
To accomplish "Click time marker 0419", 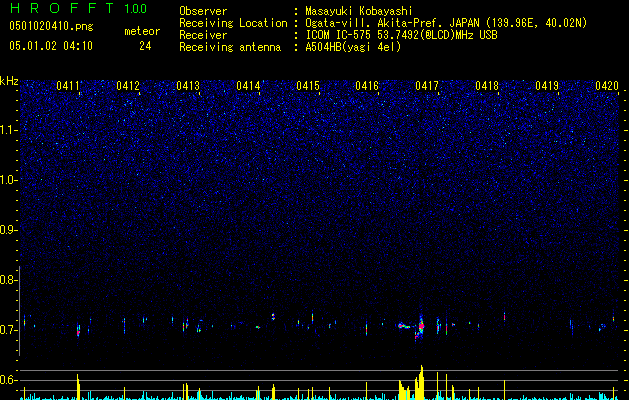I will pos(547,86).
